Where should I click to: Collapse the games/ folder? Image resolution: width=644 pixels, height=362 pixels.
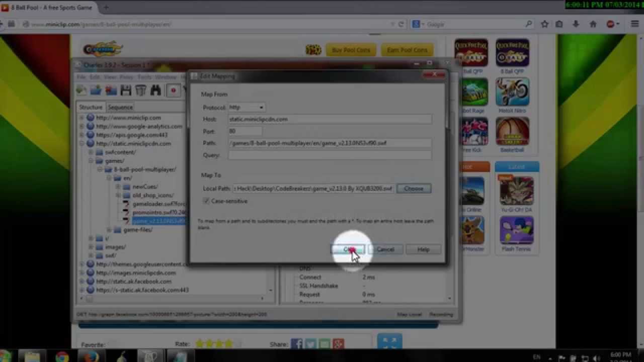(91, 161)
